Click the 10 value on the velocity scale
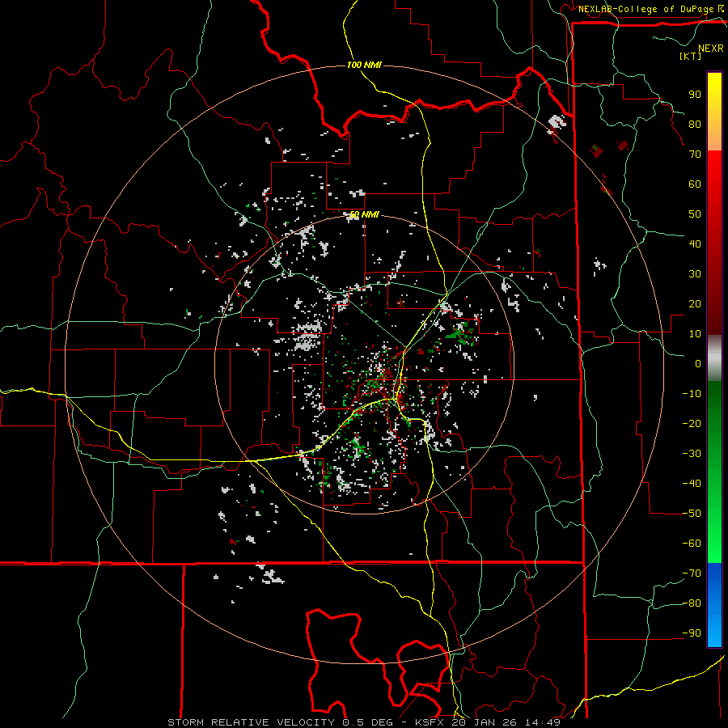 (x=695, y=334)
